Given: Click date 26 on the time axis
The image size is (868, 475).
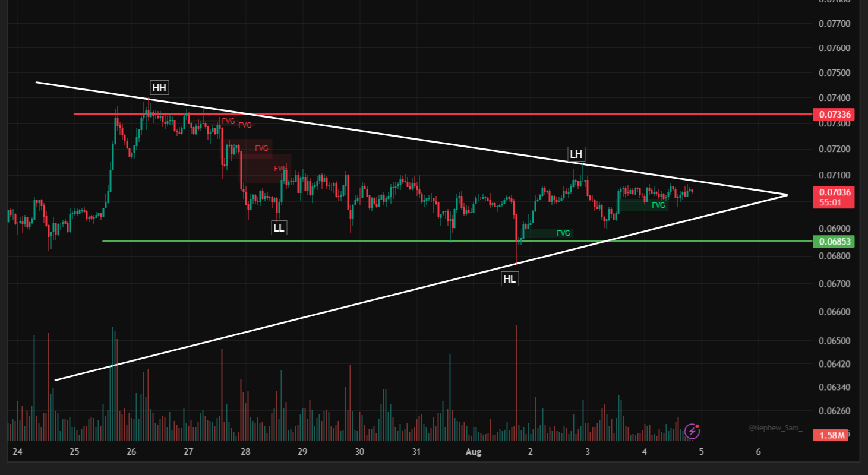Looking at the screenshot, I should (131, 452).
